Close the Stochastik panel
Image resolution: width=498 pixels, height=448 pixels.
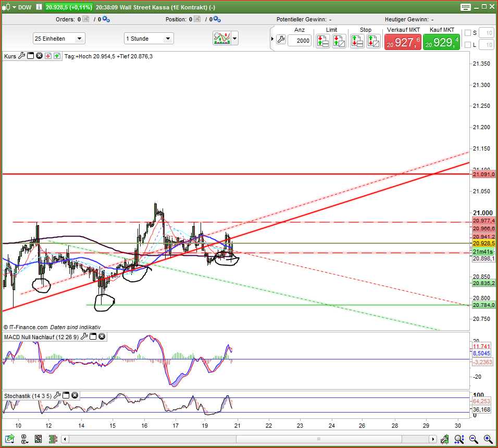click(x=75, y=395)
